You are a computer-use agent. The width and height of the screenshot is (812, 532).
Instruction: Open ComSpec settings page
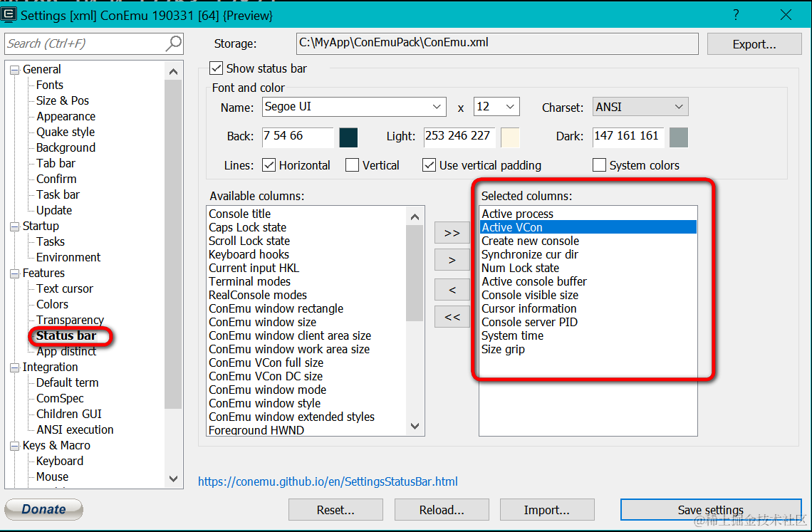(x=60, y=398)
